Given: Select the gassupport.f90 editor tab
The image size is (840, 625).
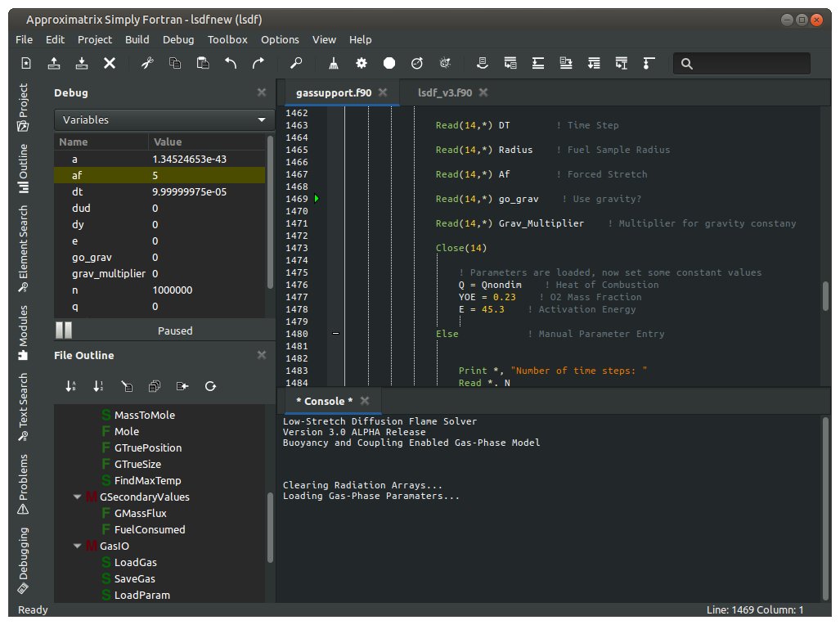Looking at the screenshot, I should [334, 92].
